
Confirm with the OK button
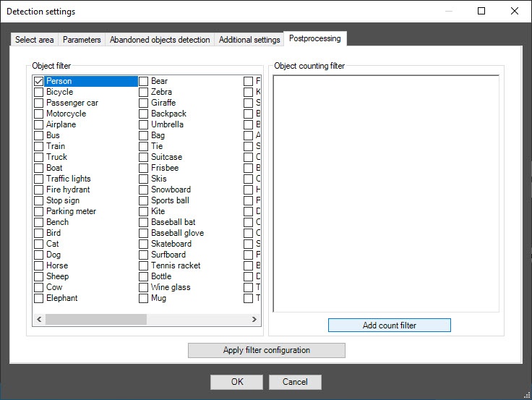click(237, 382)
